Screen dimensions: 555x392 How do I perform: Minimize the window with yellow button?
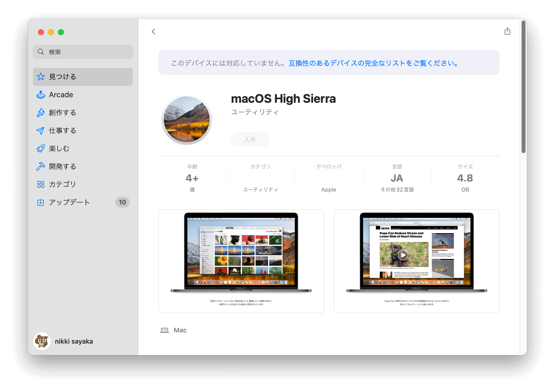coord(51,32)
